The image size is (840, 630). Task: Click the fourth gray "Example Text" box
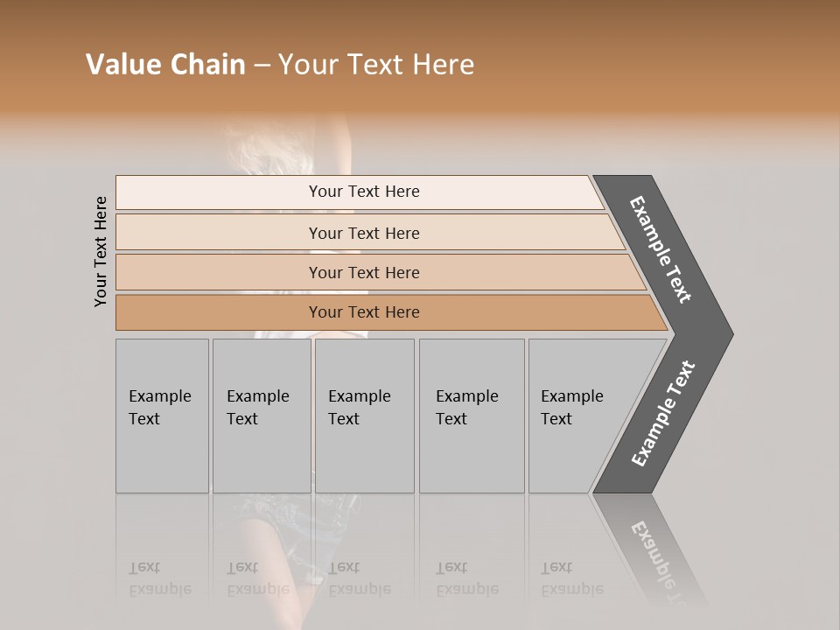[471, 416]
